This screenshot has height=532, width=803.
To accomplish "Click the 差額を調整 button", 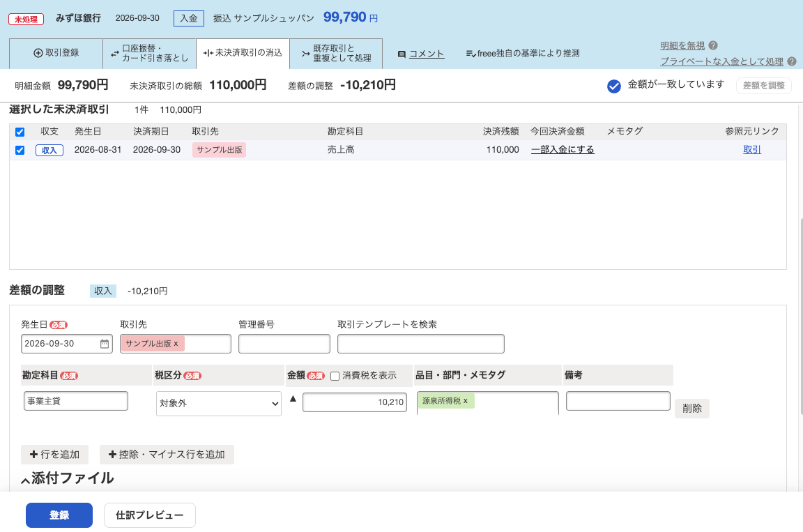I will point(763,86).
